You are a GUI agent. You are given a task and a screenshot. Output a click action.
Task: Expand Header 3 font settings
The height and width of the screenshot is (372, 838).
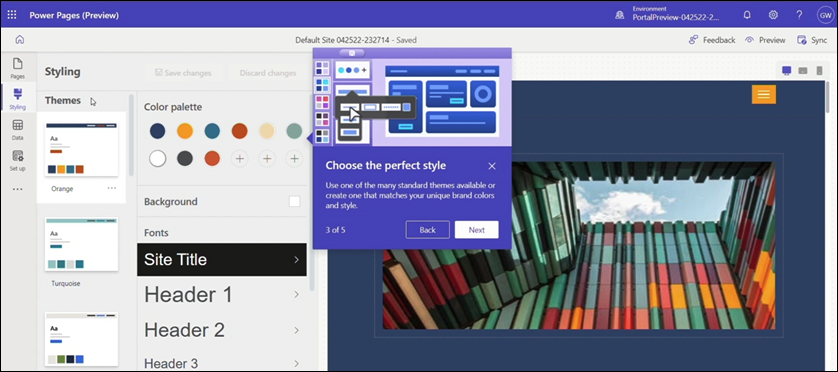pos(222,363)
